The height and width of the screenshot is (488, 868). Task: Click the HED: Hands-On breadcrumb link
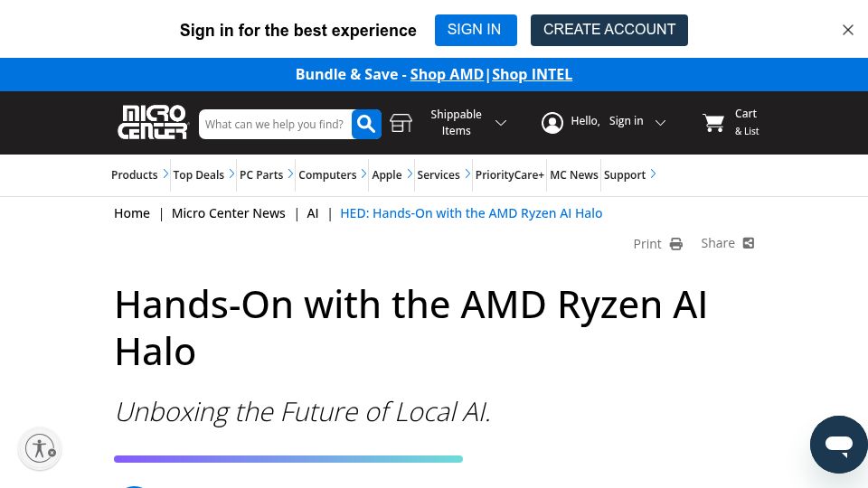[x=471, y=213]
